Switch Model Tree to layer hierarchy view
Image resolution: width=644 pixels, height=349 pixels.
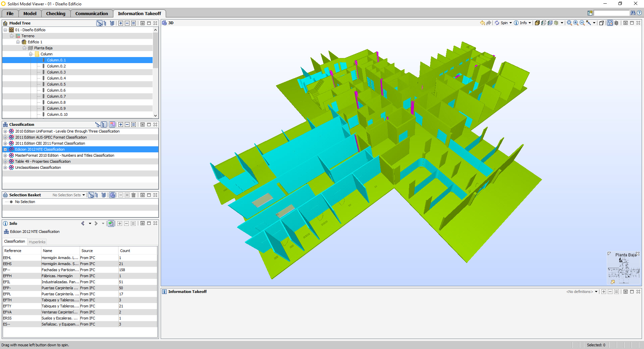[x=112, y=23]
